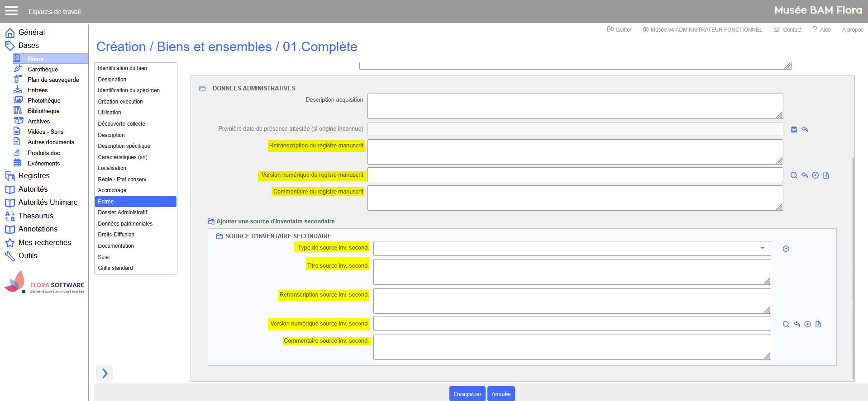The height and width of the screenshot is (401, 868).
Task: Go to Localisation section in list
Action: [112, 168]
